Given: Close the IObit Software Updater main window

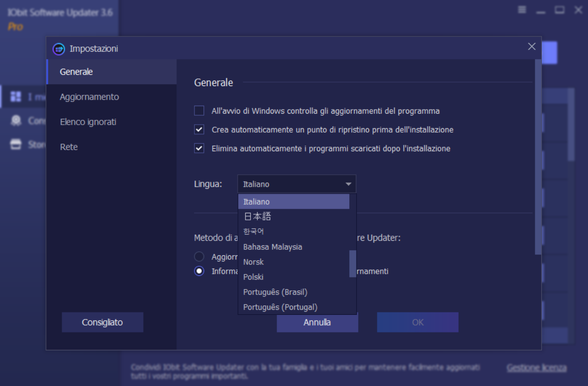Looking at the screenshot, I should point(578,10).
